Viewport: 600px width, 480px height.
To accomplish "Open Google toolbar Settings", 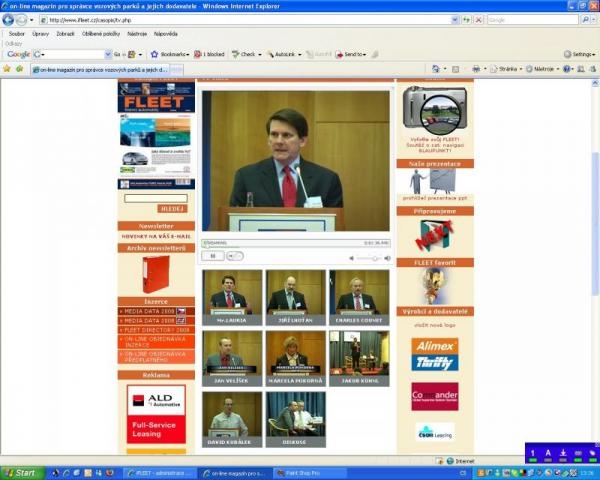I will (580, 54).
